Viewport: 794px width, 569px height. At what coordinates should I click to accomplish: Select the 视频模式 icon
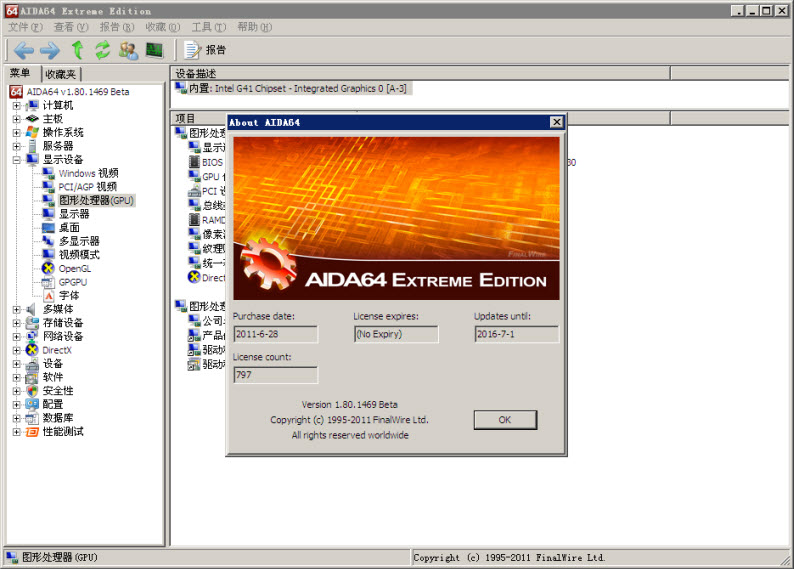tap(49, 255)
